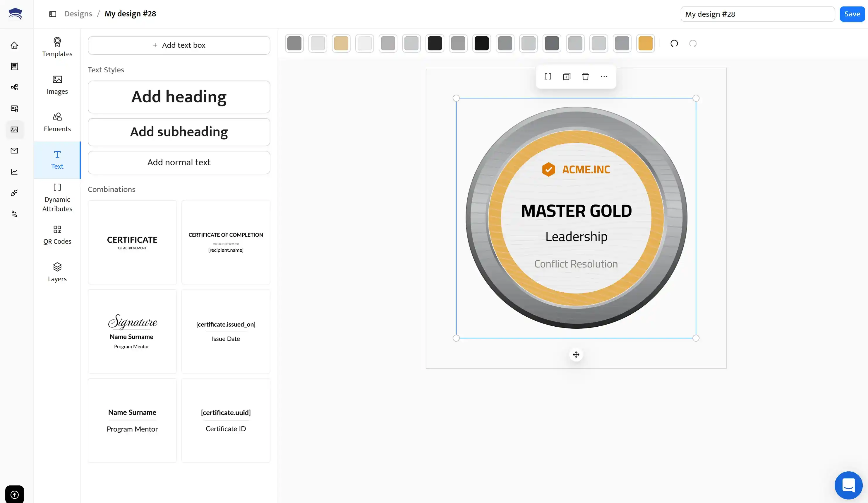Toggle the sidebar collapse icon
This screenshot has width=868, height=503.
(x=52, y=14)
